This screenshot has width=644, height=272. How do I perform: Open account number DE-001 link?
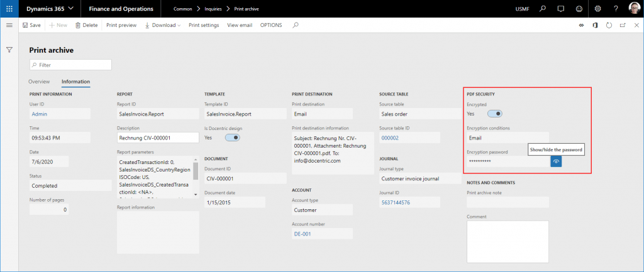click(303, 234)
